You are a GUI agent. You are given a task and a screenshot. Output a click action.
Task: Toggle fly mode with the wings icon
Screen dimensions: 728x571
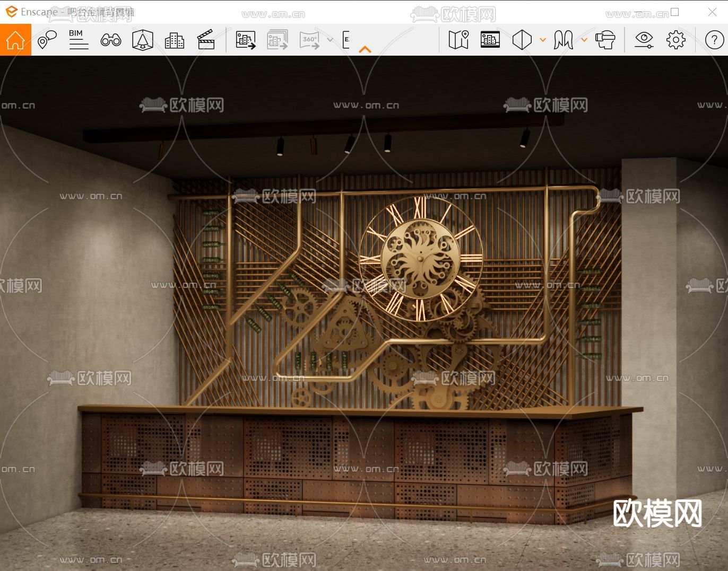coord(563,40)
